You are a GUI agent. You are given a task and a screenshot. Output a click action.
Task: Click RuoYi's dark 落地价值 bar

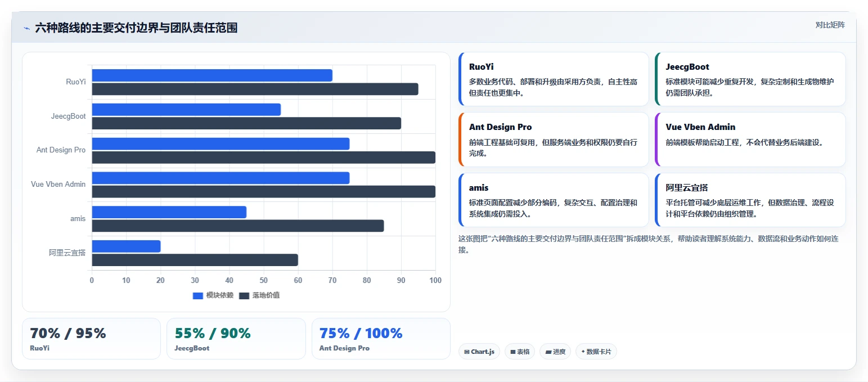255,89
